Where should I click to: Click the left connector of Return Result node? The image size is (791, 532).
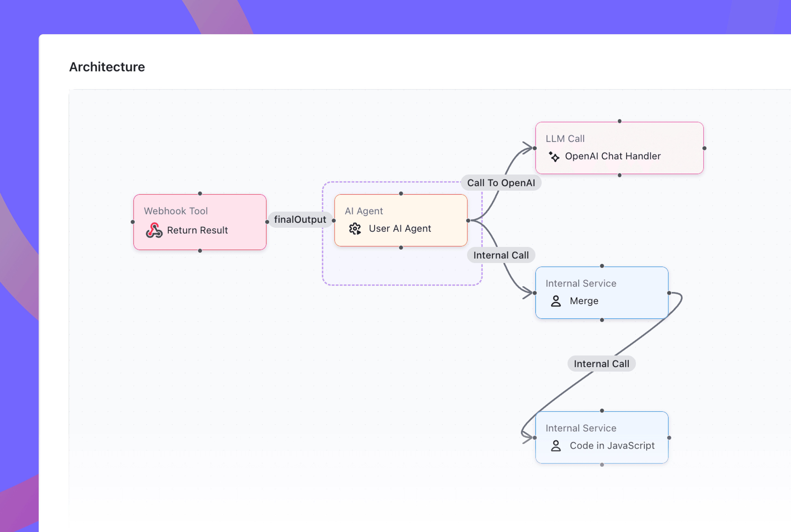133,222
